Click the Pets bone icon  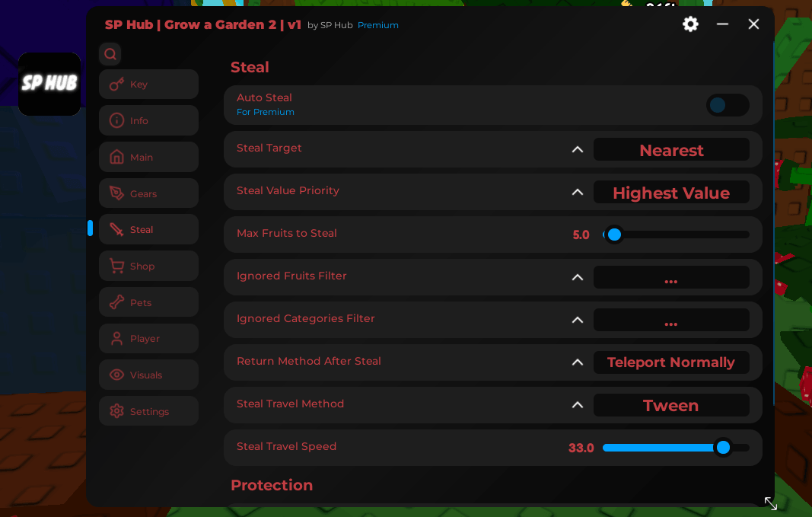[x=116, y=302]
